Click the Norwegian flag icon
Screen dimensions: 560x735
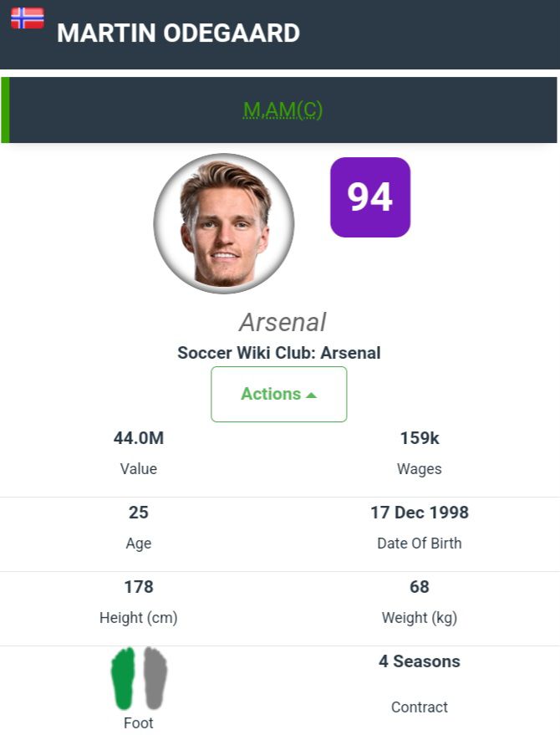coord(27,18)
